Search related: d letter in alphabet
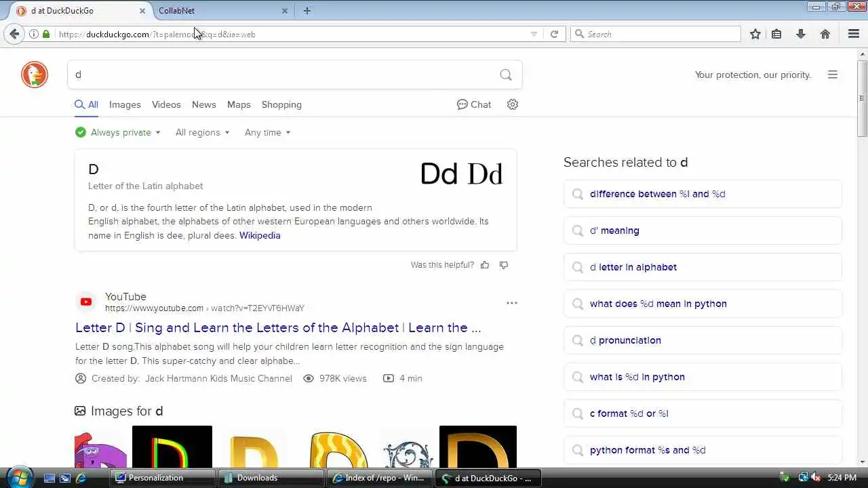The image size is (868, 488). 703,267
